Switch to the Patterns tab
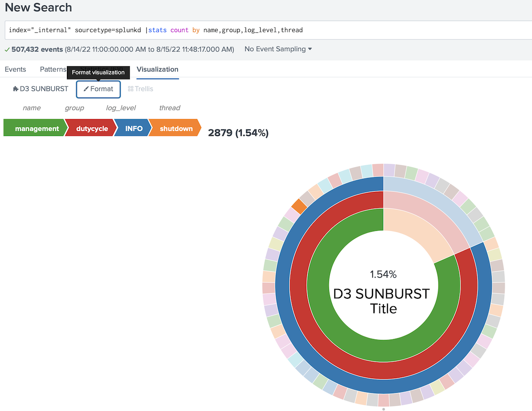Viewport: 532px width, 411px height. point(52,69)
